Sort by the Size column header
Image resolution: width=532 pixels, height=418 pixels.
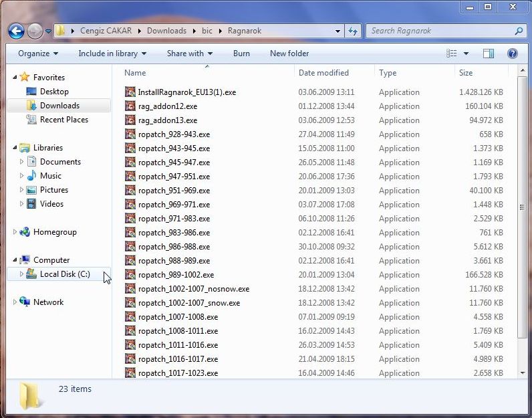tap(465, 73)
